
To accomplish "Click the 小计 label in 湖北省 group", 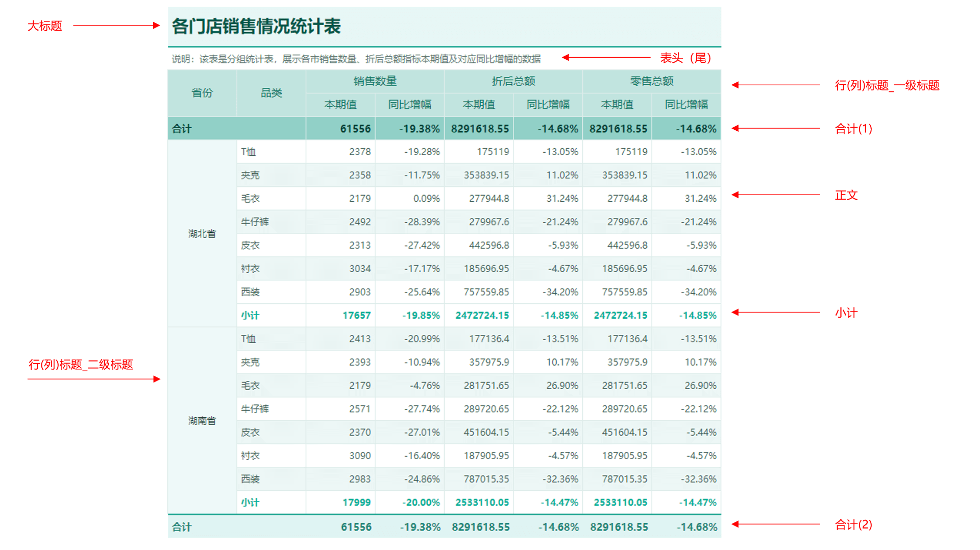I will [250, 316].
